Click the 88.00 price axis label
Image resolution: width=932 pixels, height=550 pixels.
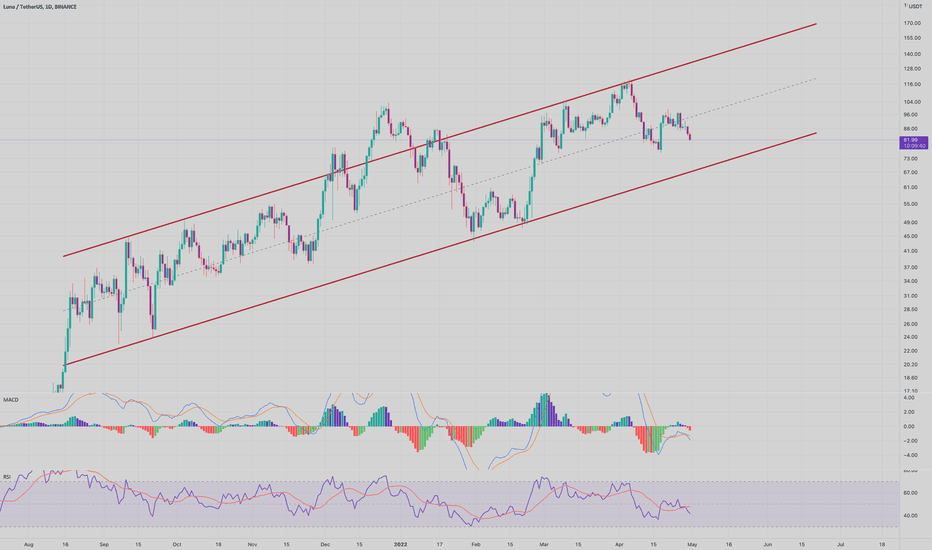pyautogui.click(x=911, y=129)
